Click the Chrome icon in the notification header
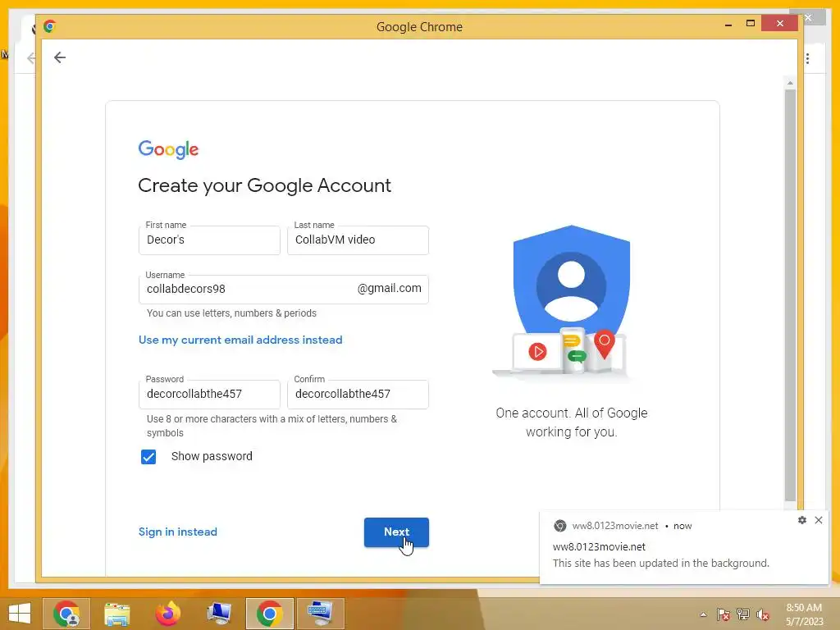840x630 pixels. coord(559,526)
